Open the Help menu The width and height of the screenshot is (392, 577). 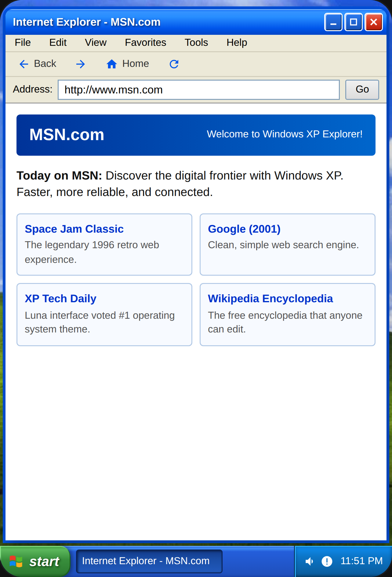[x=237, y=42]
